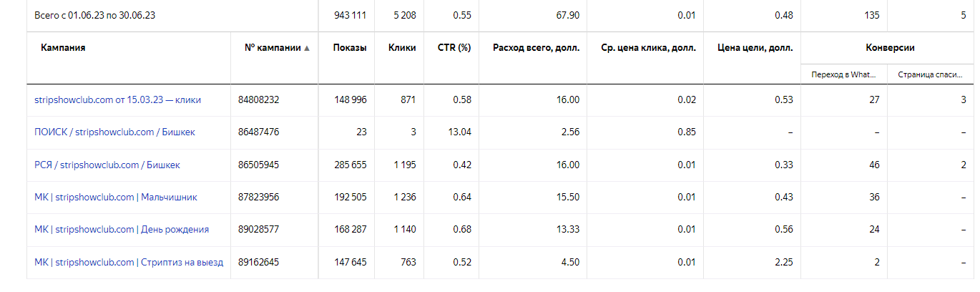Open the МК Мальчишник campaign link
Viewport: 980px width, 292px height.
tap(116, 198)
